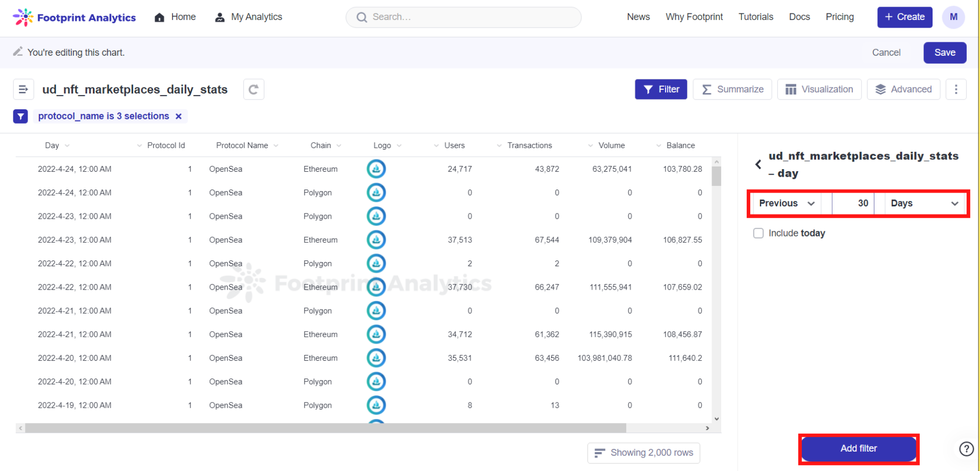Toggle the Include today checkbox

(758, 233)
